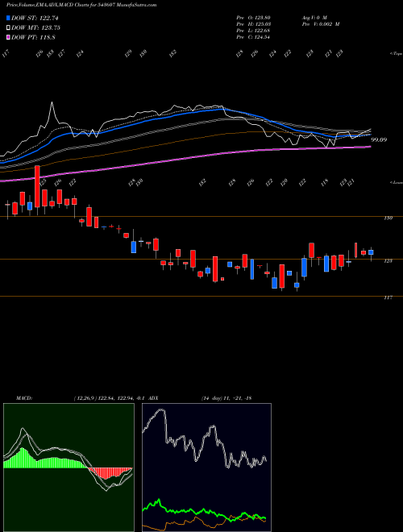The width and height of the screenshot is (403, 532).
Task: Click the ADX '(14 day) 11, +21, -18' values
Action: point(226,398)
